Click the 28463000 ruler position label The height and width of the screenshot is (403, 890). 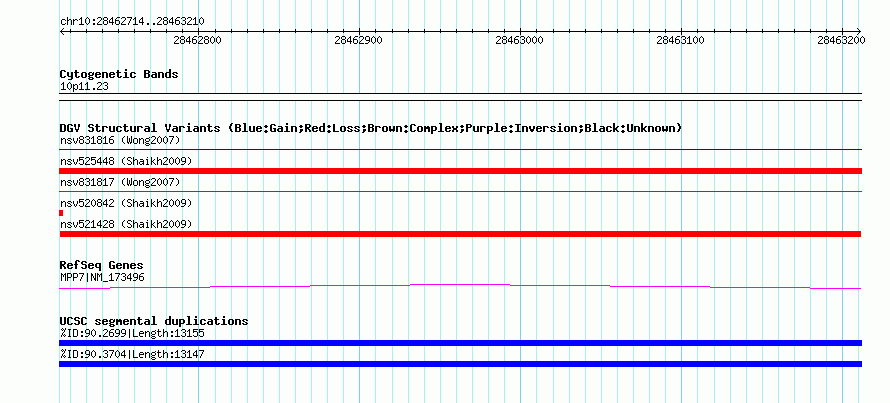pos(519,40)
